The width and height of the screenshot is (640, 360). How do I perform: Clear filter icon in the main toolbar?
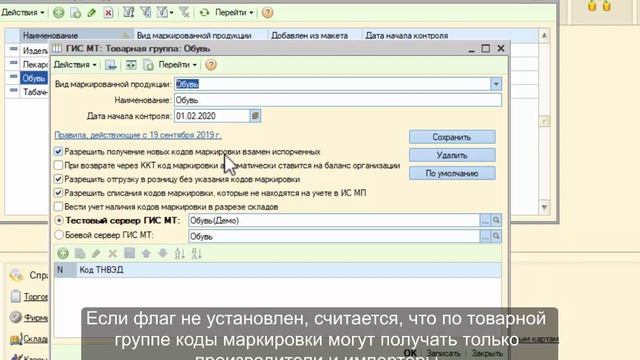tap(184, 13)
